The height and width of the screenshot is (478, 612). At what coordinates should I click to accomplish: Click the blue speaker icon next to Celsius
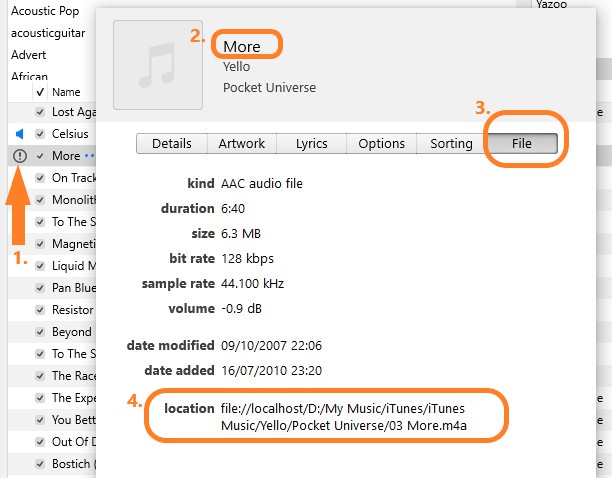(20, 134)
